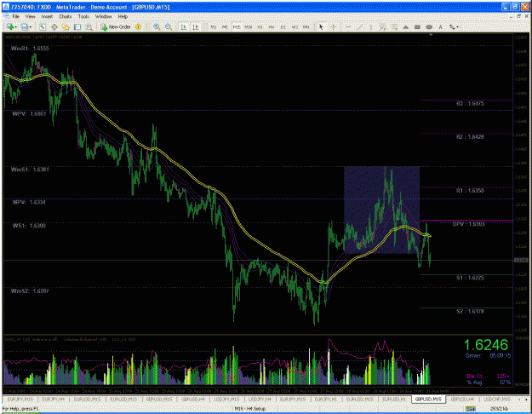Viewport: 532px width, 414px height.
Task: Toggle the Chart Shift icon
Action: (196, 26)
